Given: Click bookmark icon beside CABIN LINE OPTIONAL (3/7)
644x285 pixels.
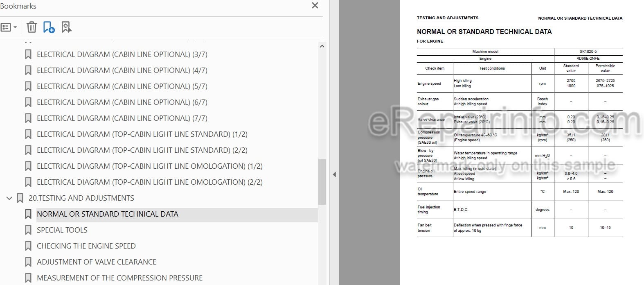Looking at the screenshot, I should (x=28, y=54).
